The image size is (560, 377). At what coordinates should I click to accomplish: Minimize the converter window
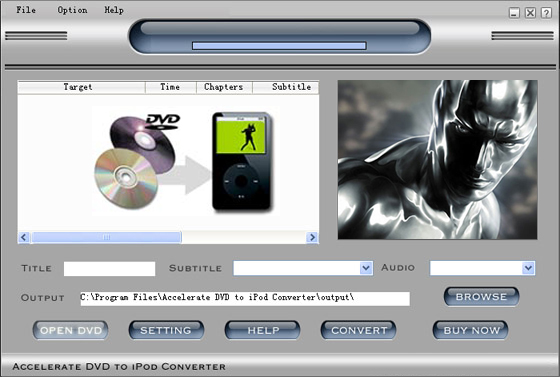(x=514, y=13)
